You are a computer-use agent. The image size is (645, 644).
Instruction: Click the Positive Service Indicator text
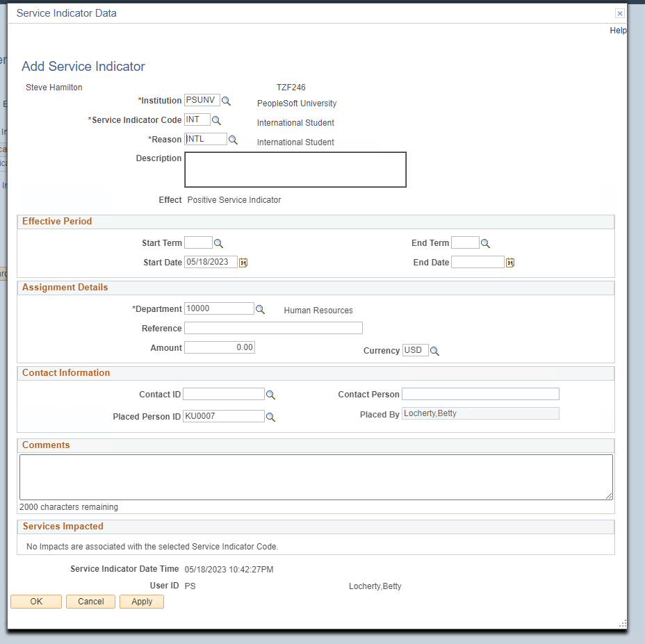tap(234, 200)
